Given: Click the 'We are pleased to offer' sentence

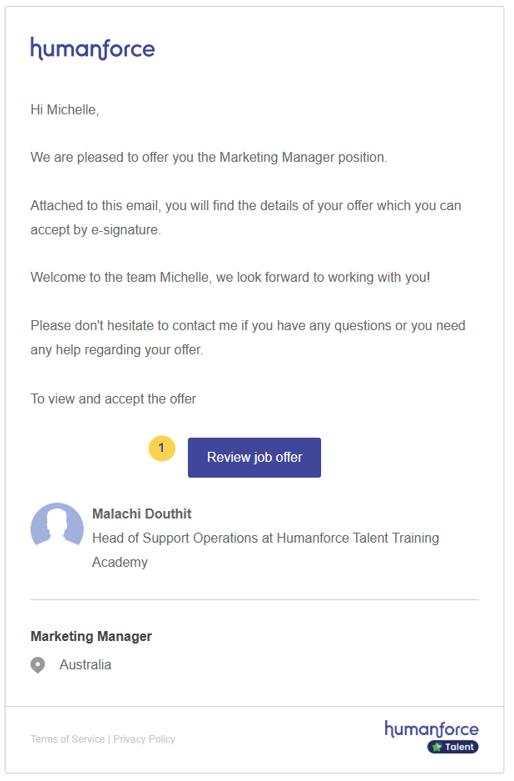Looking at the screenshot, I should [x=210, y=158].
